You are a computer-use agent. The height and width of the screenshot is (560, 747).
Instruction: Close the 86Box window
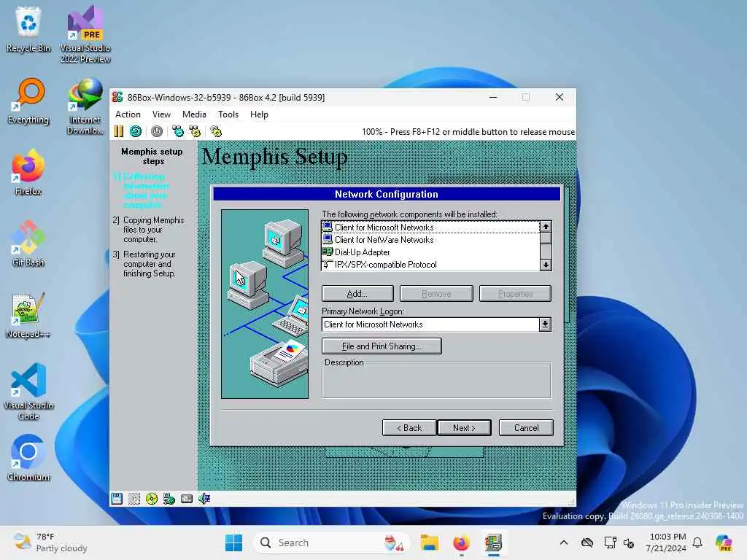[560, 97]
